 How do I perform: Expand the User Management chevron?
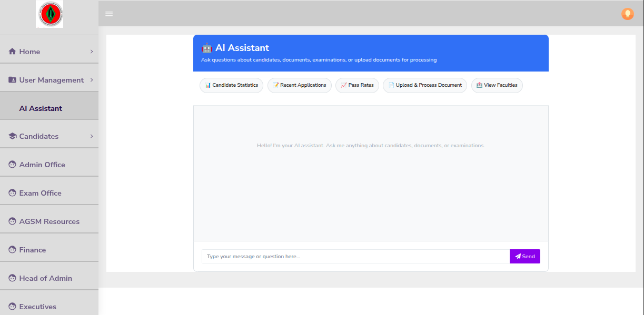(x=92, y=80)
